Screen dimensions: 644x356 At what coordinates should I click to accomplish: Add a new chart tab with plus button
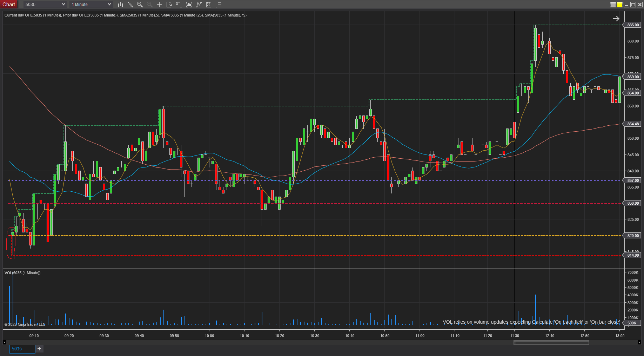(x=39, y=349)
